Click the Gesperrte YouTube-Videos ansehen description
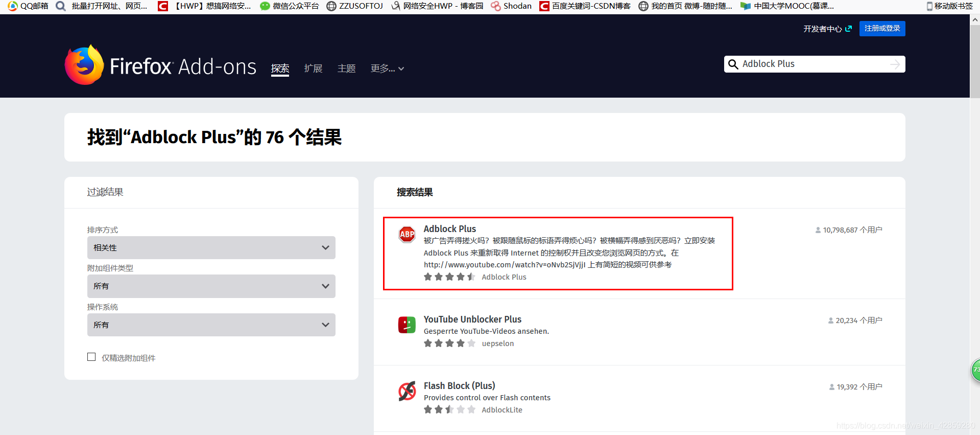 point(486,331)
